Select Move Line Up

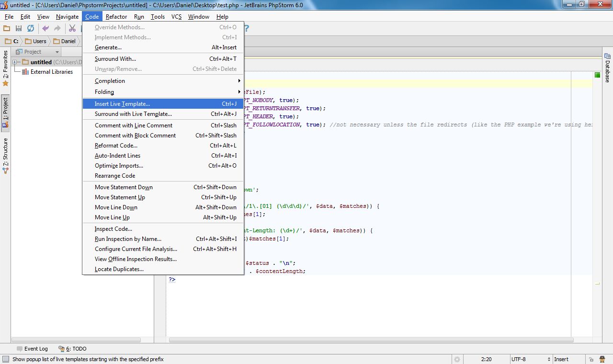pos(163,217)
